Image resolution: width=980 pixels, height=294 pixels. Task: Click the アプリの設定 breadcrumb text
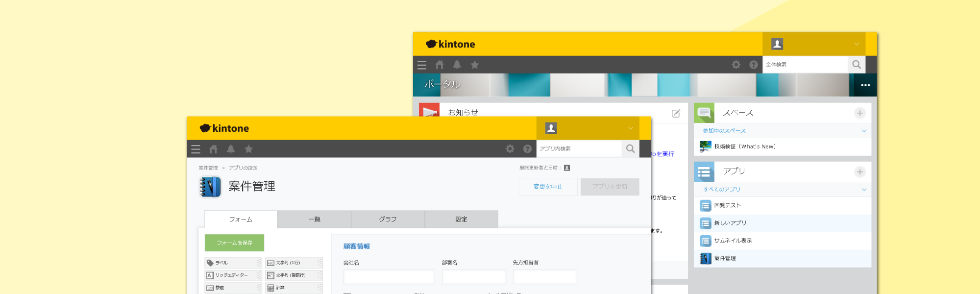pos(243,168)
